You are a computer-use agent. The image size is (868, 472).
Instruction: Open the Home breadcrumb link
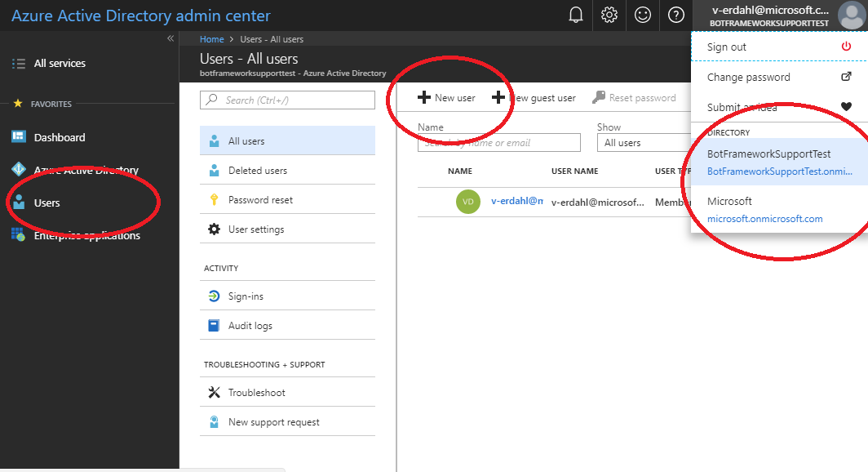(x=212, y=38)
